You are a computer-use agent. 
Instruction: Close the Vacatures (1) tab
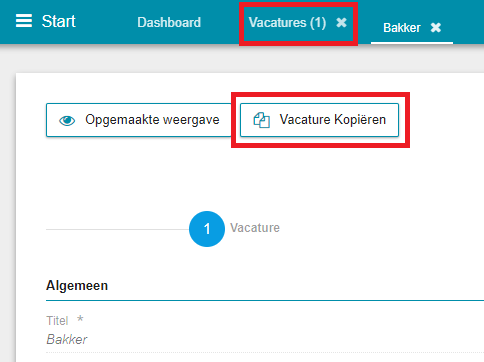[x=341, y=23]
